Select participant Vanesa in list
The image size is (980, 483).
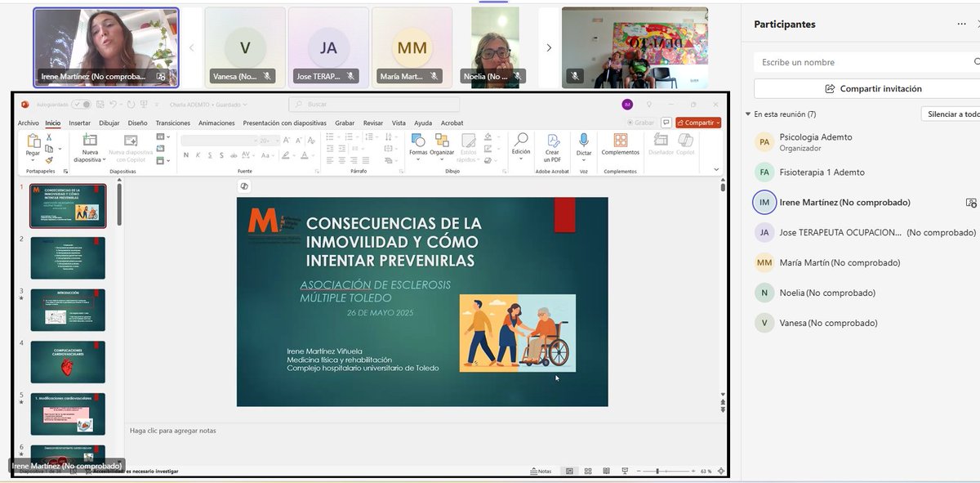point(866,323)
